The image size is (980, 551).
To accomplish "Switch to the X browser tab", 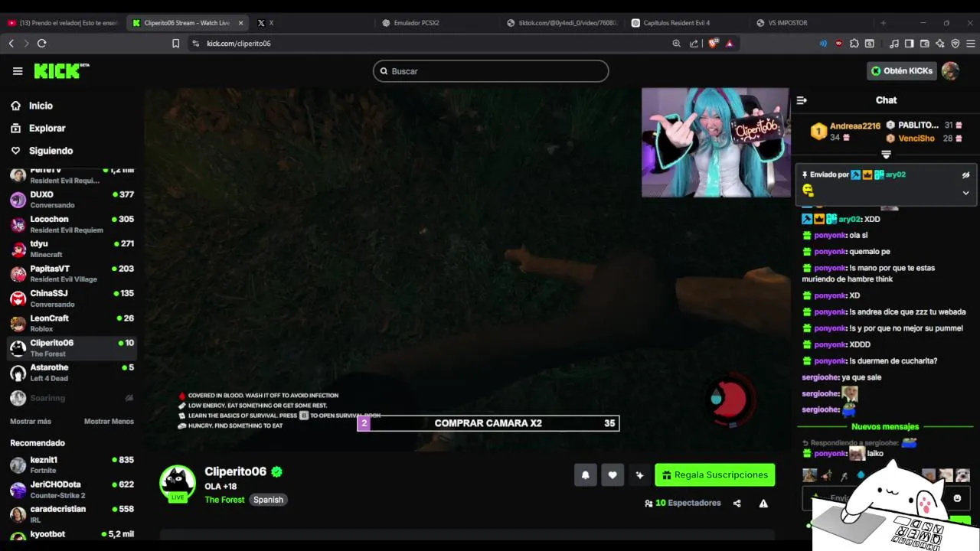I will coord(266,23).
